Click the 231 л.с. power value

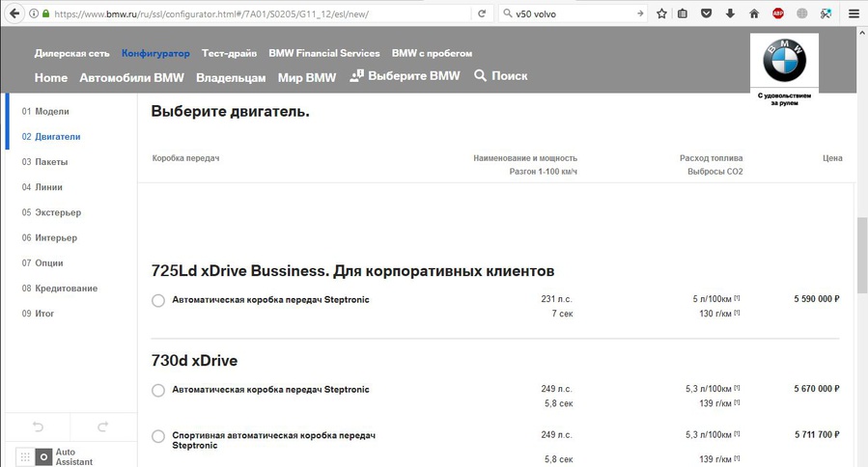pyautogui.click(x=556, y=299)
